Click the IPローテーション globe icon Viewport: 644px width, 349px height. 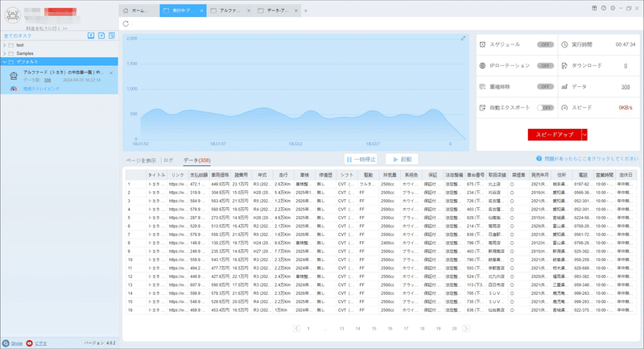(x=482, y=66)
